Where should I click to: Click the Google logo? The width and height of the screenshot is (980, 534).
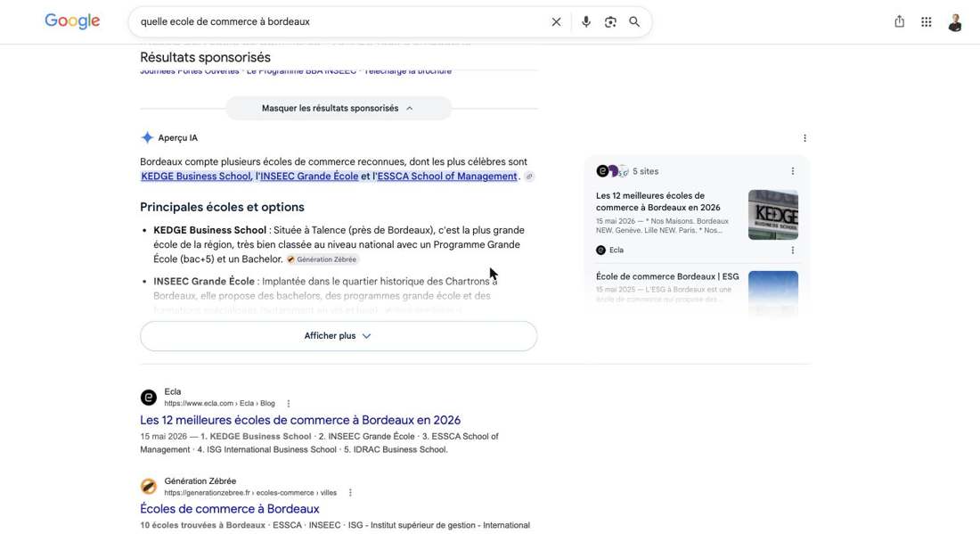[72, 21]
